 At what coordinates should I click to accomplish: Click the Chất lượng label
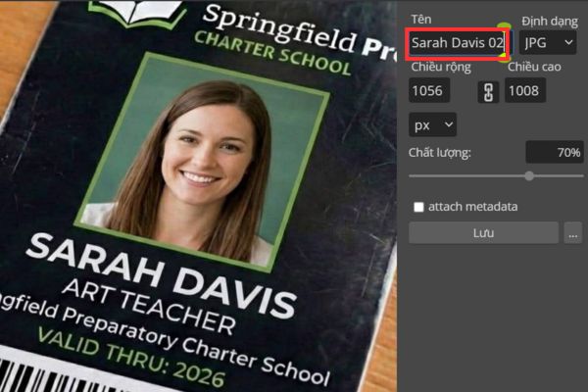coord(439,153)
